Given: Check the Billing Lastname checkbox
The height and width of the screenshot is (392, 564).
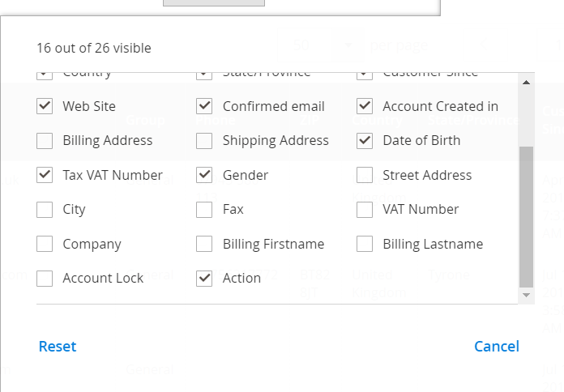Looking at the screenshot, I should pyautogui.click(x=365, y=244).
